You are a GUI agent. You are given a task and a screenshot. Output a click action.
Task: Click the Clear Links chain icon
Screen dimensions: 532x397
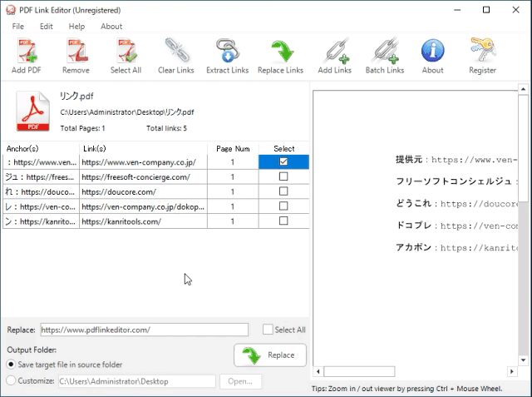pos(176,50)
